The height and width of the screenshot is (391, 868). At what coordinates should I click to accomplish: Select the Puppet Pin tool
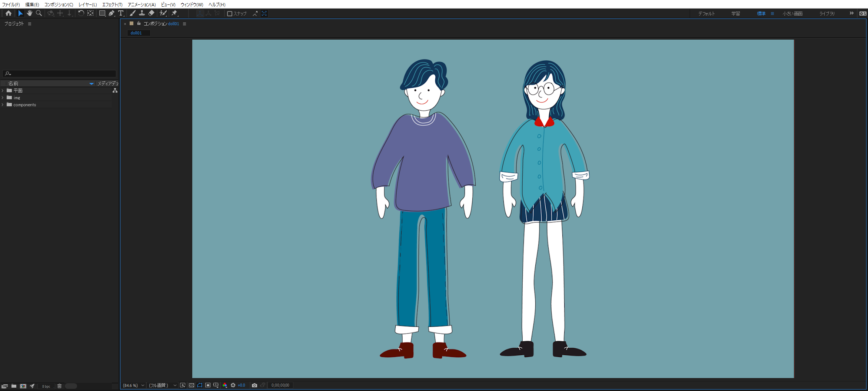point(174,13)
